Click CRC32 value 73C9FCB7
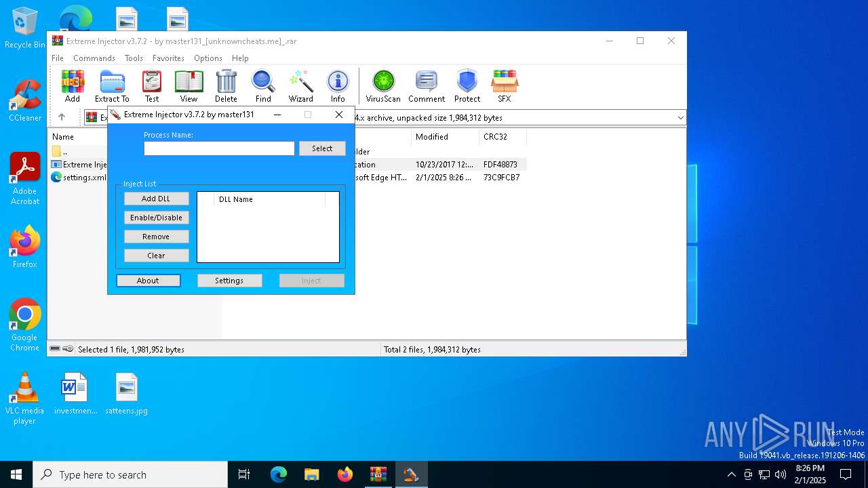The width and height of the screenshot is (868, 488). pyautogui.click(x=502, y=178)
